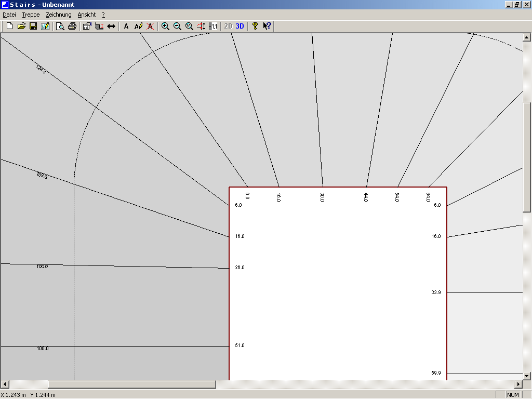
Task: Click the yellow question mark help icon
Action: coord(255,26)
